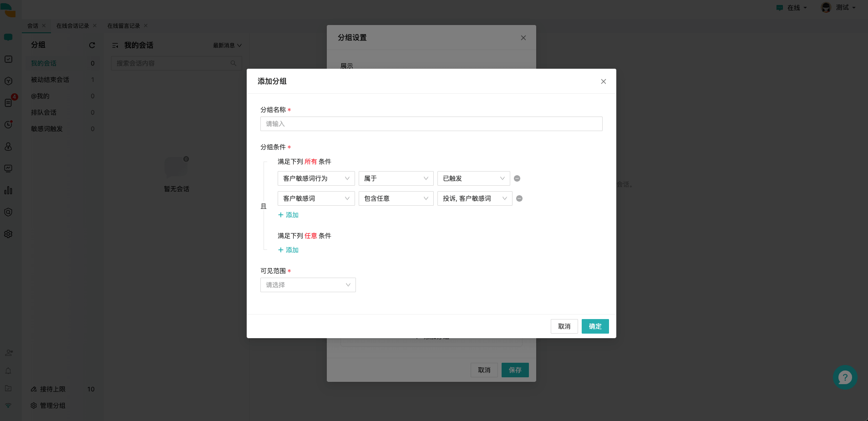
Task: Click 取消 in the 添加分组 dialog
Action: pos(564,326)
